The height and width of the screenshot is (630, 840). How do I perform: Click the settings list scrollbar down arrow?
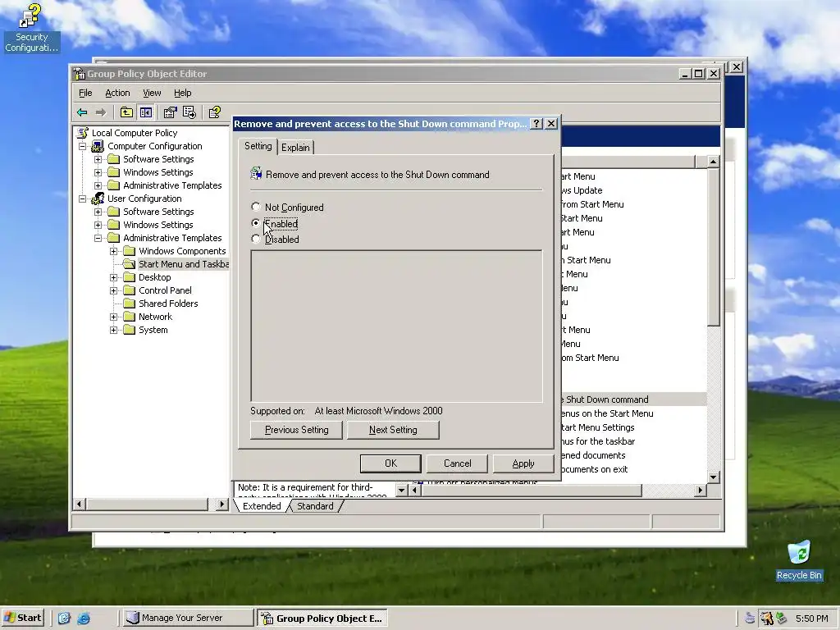click(713, 477)
